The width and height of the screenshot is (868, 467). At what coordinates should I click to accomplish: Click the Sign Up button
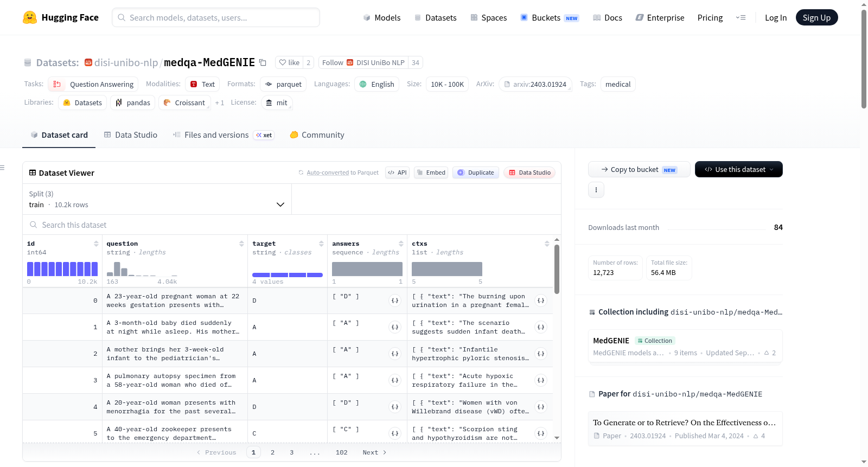(816, 17)
